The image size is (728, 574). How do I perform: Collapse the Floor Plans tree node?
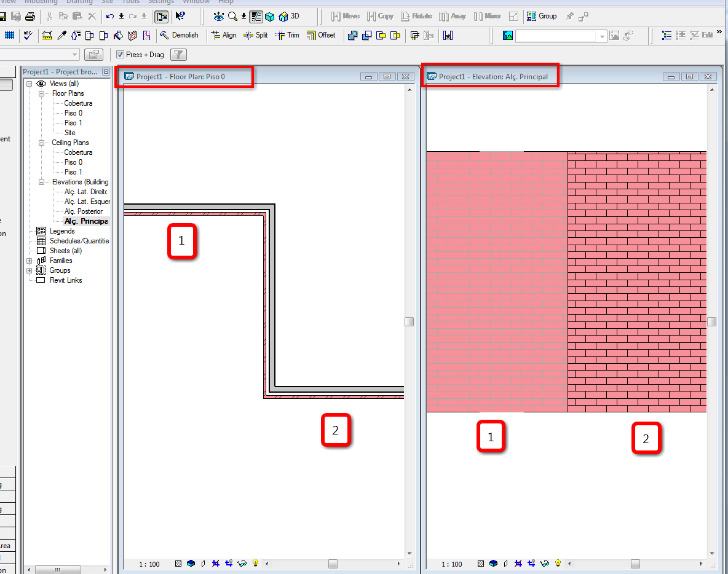click(x=41, y=93)
